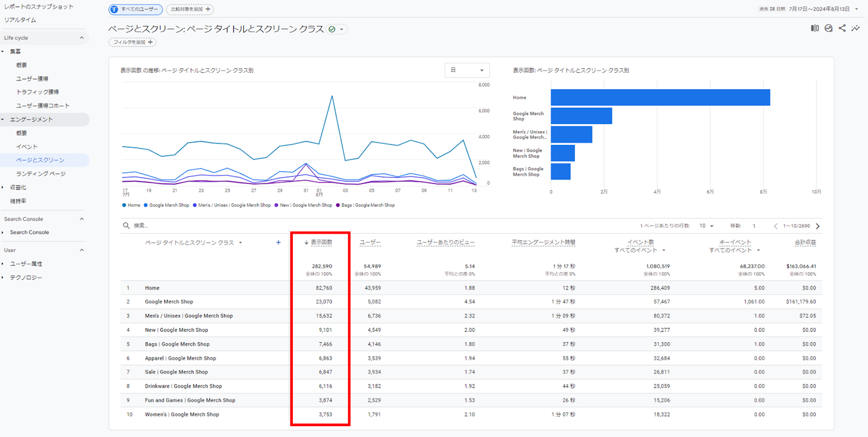The height and width of the screenshot is (437, 868).
Task: Select ページとスクリーン in sidebar
Action: [40, 160]
